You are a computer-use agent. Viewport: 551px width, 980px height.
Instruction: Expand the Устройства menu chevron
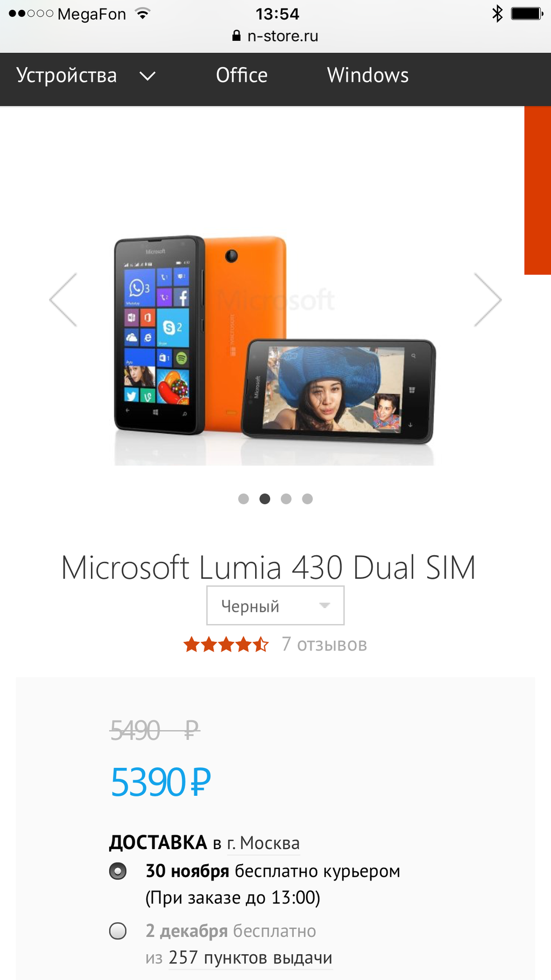coord(147,76)
